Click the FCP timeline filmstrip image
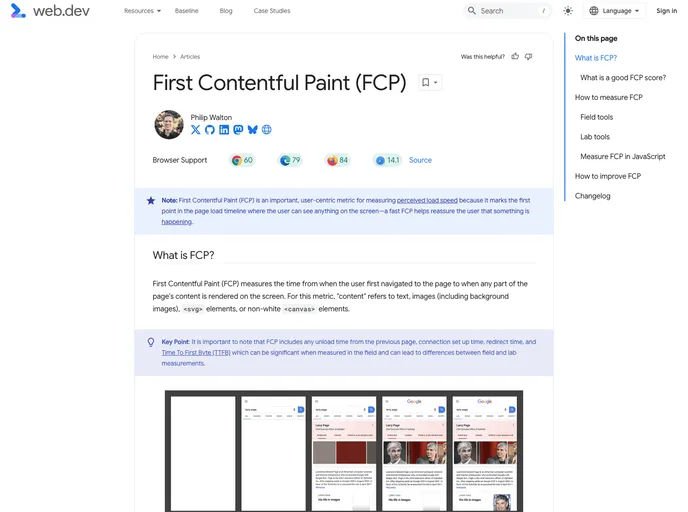 click(x=344, y=451)
